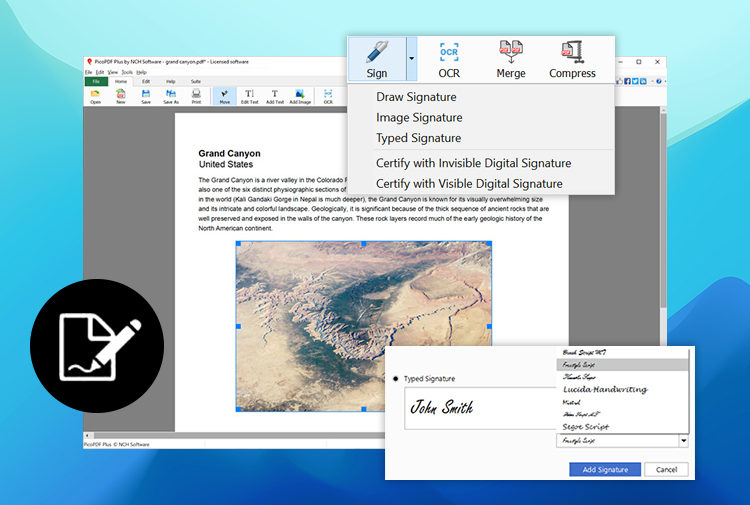Click the Twitter share icon
The height and width of the screenshot is (505, 750).
635,81
